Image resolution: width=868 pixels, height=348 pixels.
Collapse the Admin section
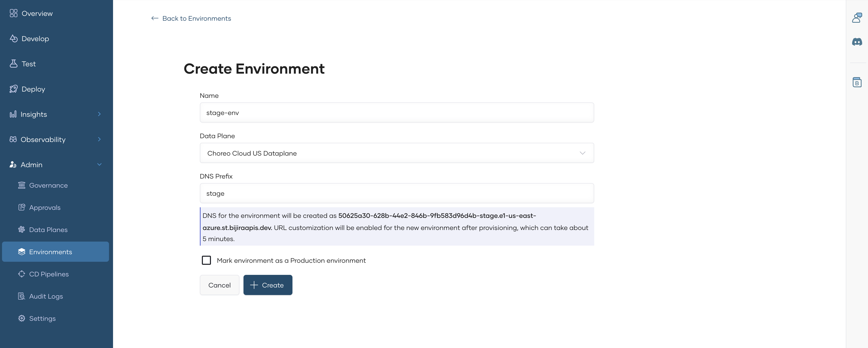click(x=99, y=165)
